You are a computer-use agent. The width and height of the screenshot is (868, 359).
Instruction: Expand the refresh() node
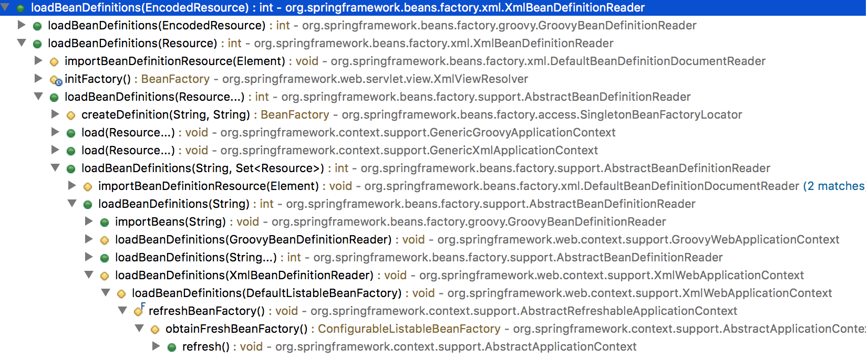tap(156, 346)
